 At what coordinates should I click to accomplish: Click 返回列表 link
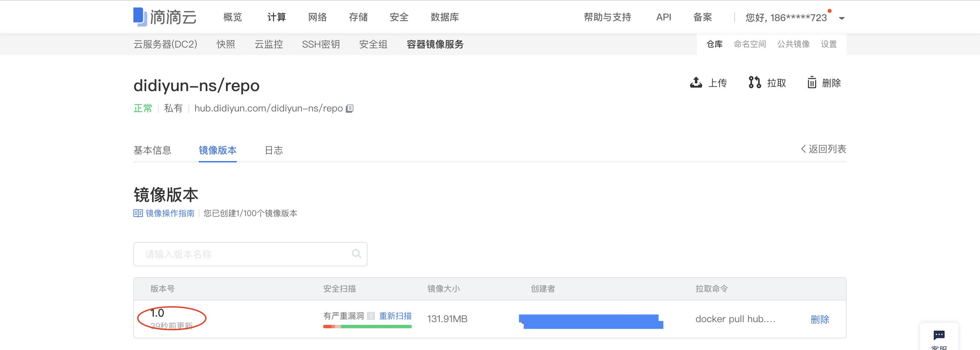tap(823, 149)
